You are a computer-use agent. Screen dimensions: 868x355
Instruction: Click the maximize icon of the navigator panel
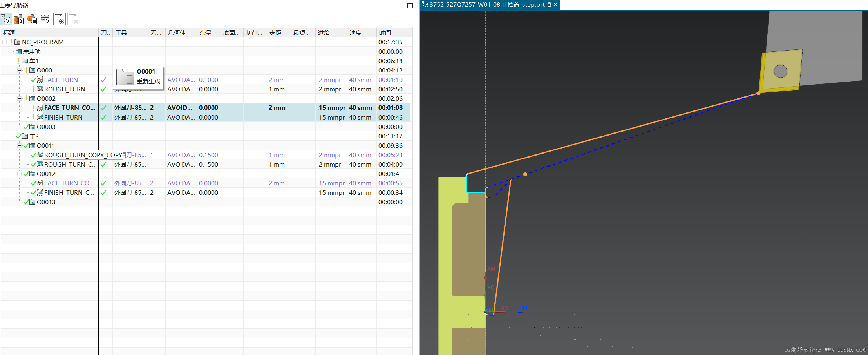(410, 5)
